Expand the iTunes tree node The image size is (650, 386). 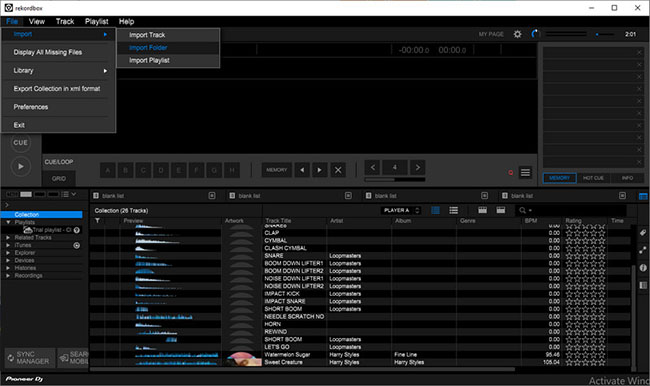[8, 245]
